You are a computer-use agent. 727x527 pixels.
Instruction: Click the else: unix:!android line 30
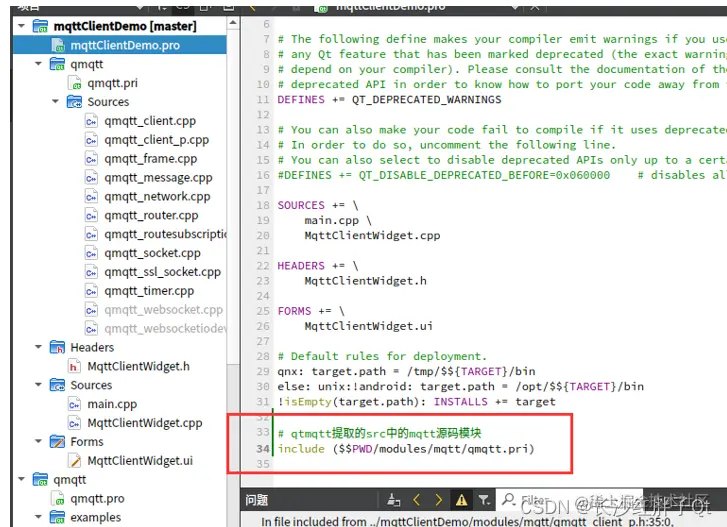(460, 387)
